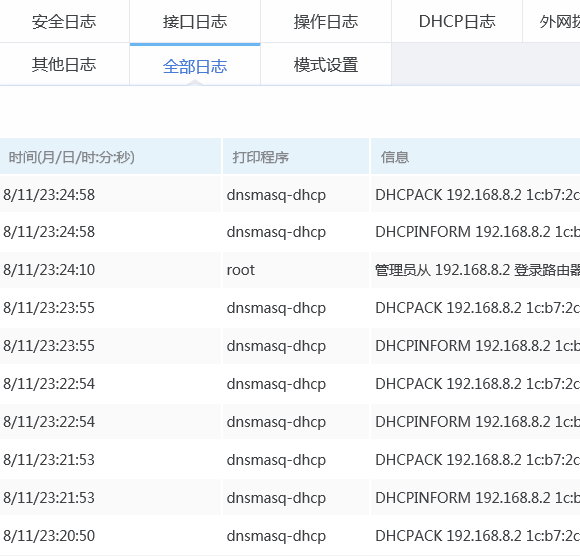Click the 打印程序 column header
580x557 pixels.
coord(296,156)
